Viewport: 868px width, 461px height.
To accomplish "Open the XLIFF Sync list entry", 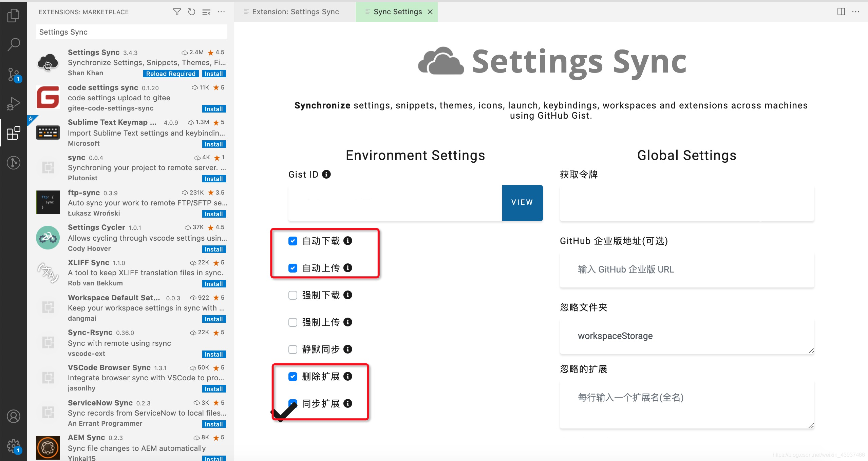I will [131, 273].
